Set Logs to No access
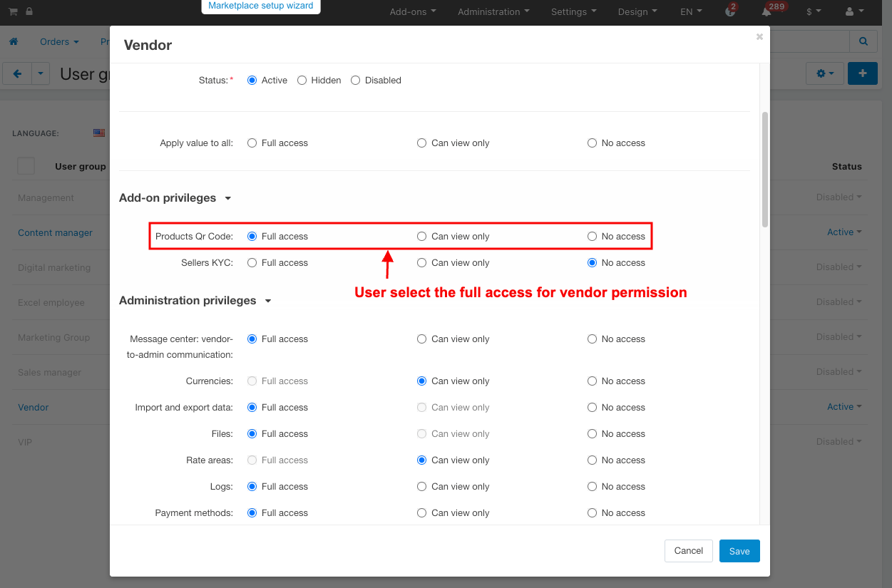The image size is (892, 588). 592,487
